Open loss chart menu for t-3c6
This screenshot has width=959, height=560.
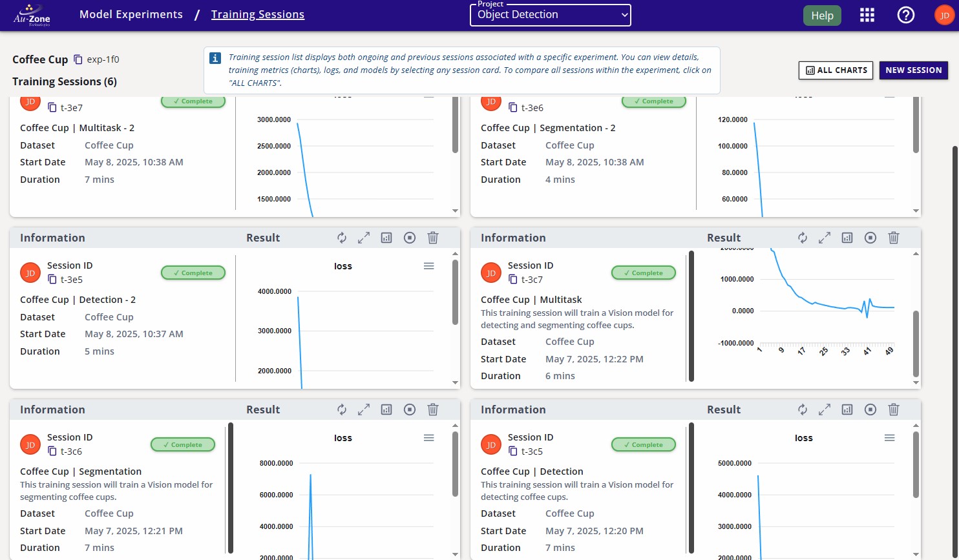point(428,438)
